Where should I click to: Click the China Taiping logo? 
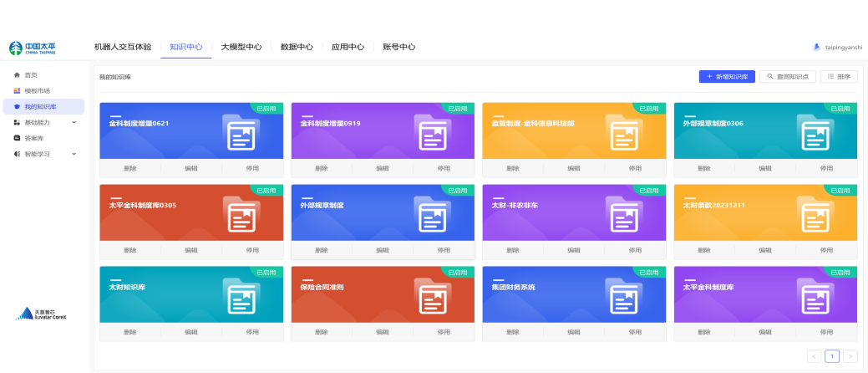(32, 49)
